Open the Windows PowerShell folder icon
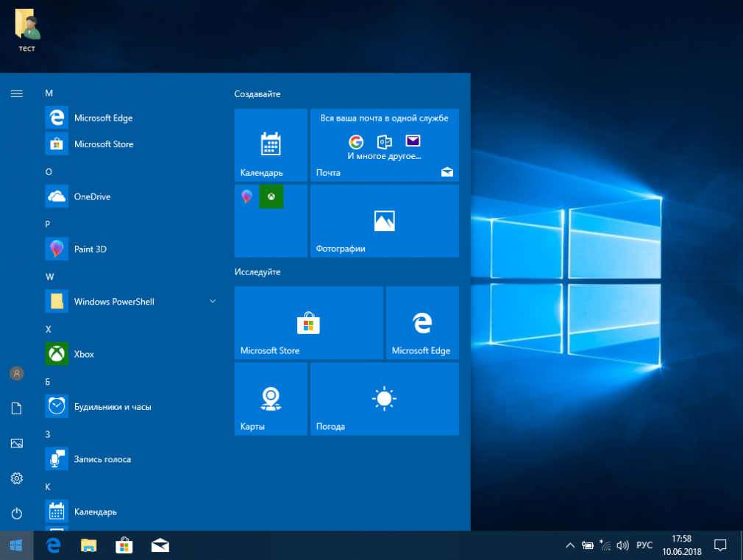 point(57,302)
